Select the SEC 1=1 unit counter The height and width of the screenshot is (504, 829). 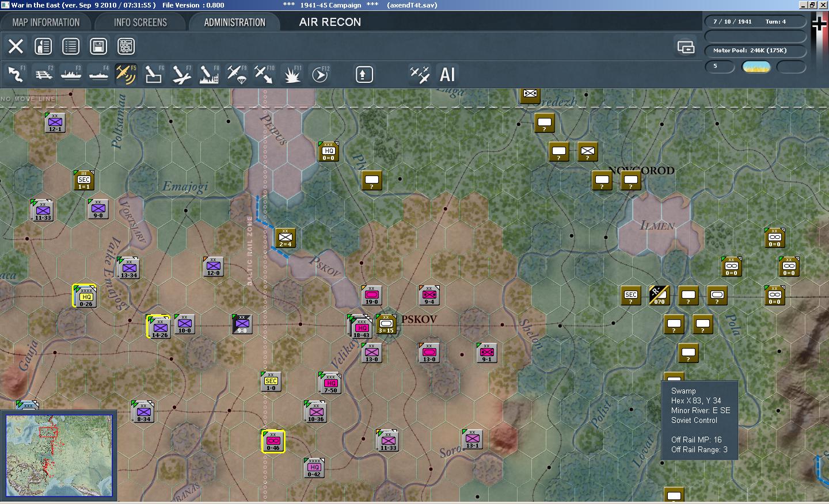coord(84,180)
